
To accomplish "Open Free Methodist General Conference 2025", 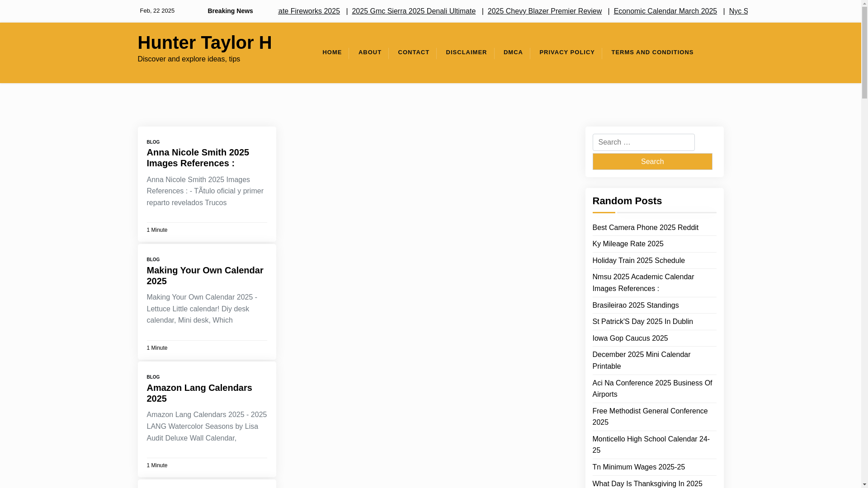I will pos(650,417).
